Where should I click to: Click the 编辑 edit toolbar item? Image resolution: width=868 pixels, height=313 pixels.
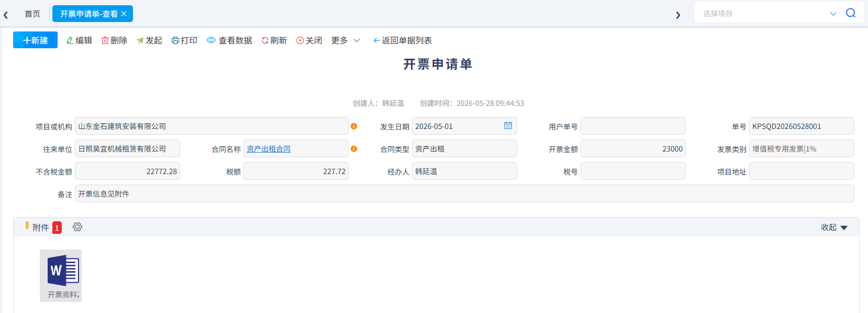point(79,40)
